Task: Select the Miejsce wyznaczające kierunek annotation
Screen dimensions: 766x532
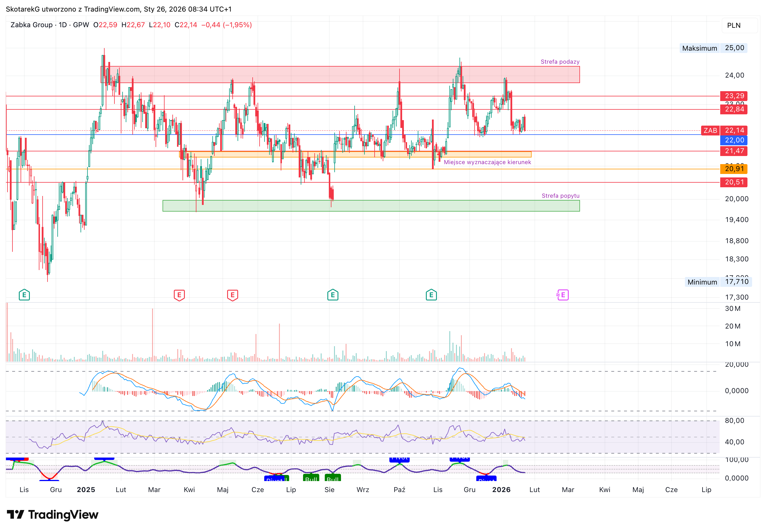Action: (487, 162)
